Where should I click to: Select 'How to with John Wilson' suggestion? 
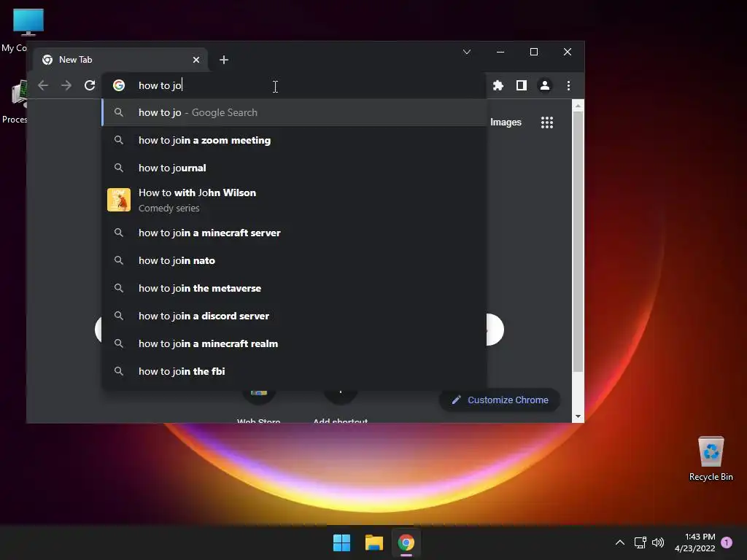294,200
